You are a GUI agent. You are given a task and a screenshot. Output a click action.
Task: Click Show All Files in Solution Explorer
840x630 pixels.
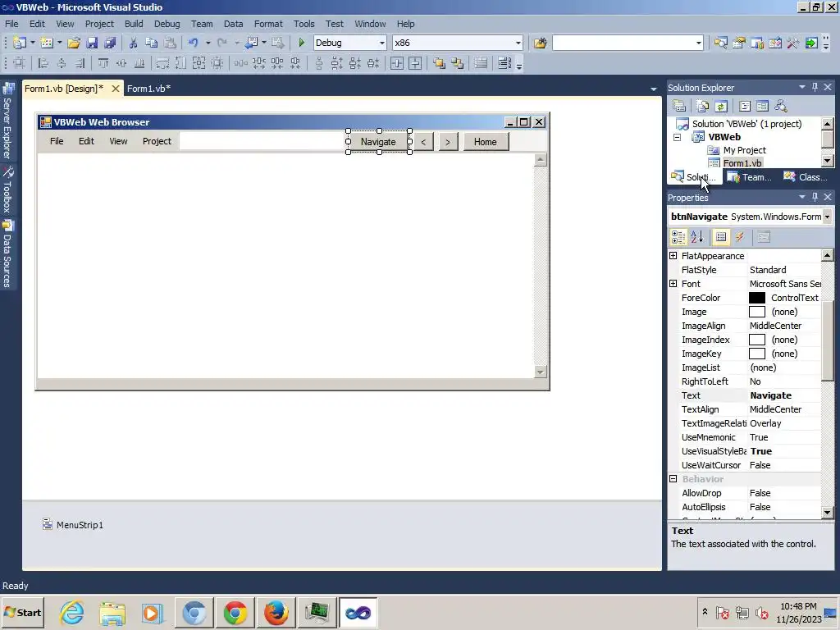point(702,106)
